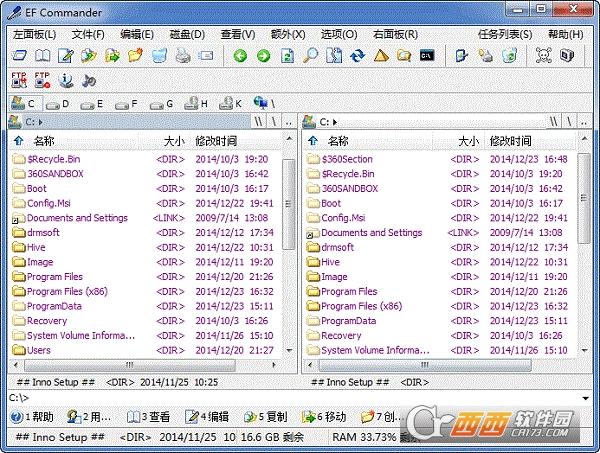This screenshot has width=600, height=453.
Task: Click the blue window panel icon
Action: click(19, 56)
